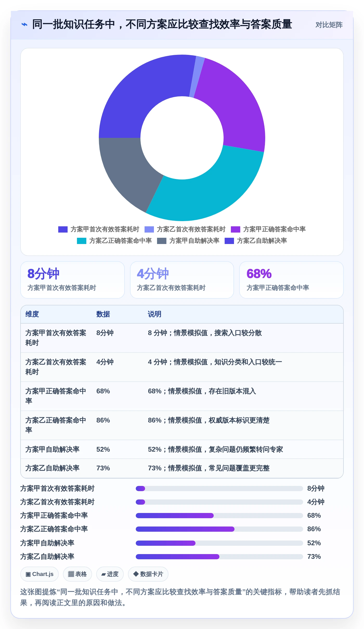Image resolution: width=364 pixels, height=629 pixels.
Task: Click the 进度 tag chip
Action: coord(110,574)
